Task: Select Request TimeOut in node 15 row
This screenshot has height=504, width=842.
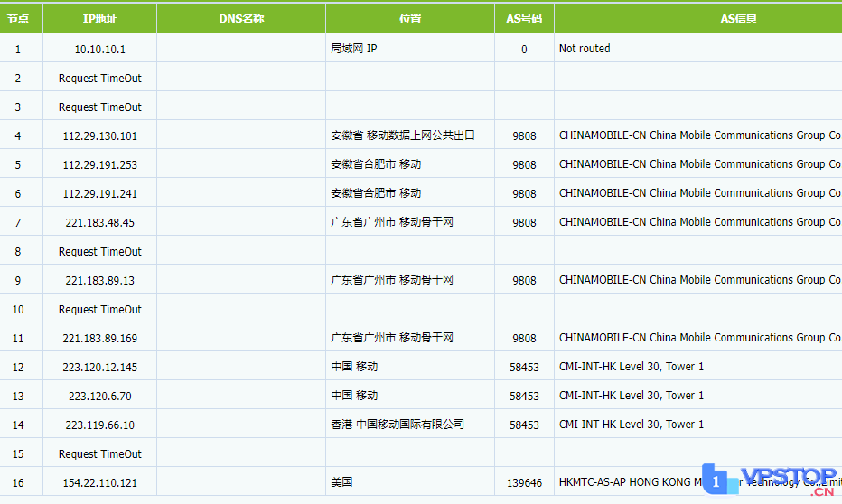Action: tap(100, 455)
